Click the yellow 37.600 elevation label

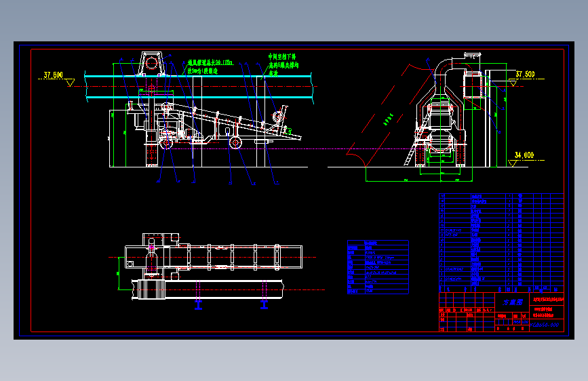coord(54,75)
